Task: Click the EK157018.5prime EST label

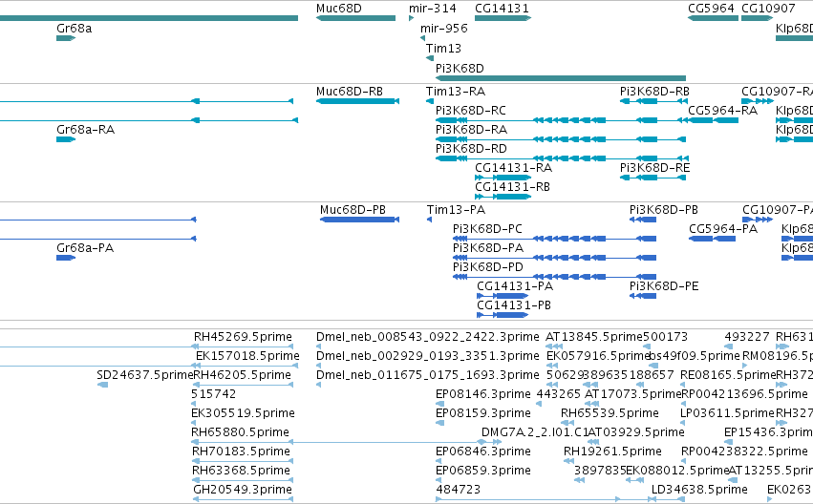Action: click(247, 356)
